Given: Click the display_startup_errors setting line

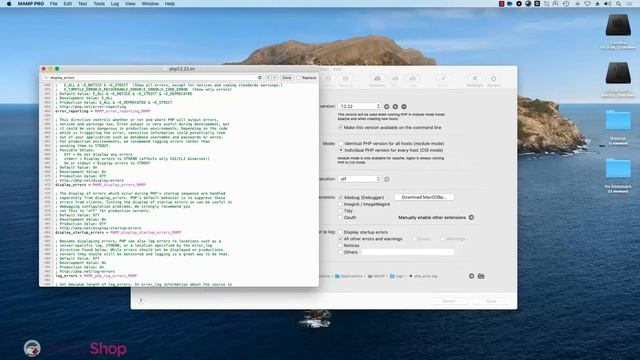Looking at the screenshot, I should coord(118,233).
